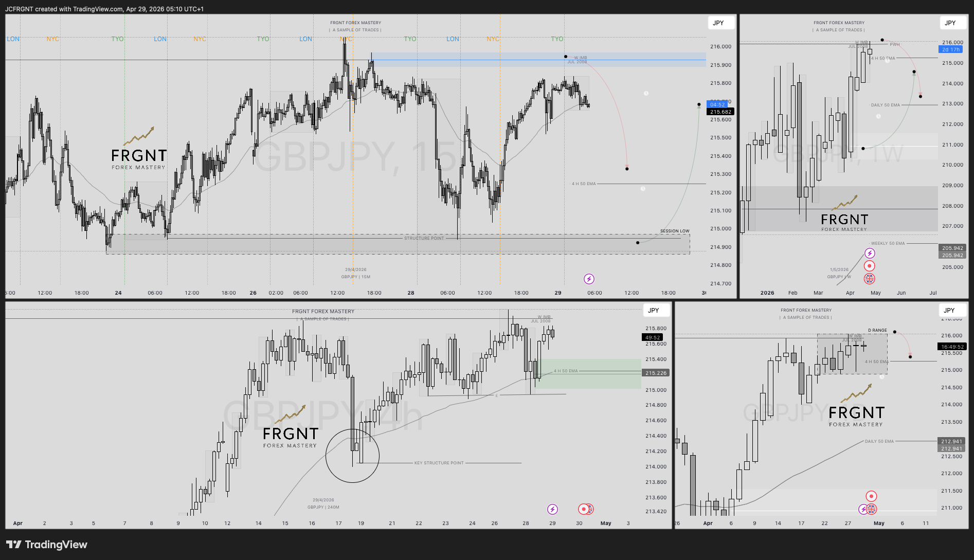Click the 04:52 countdown label on the 15m chart
The height and width of the screenshot is (560, 974).
coord(717,104)
